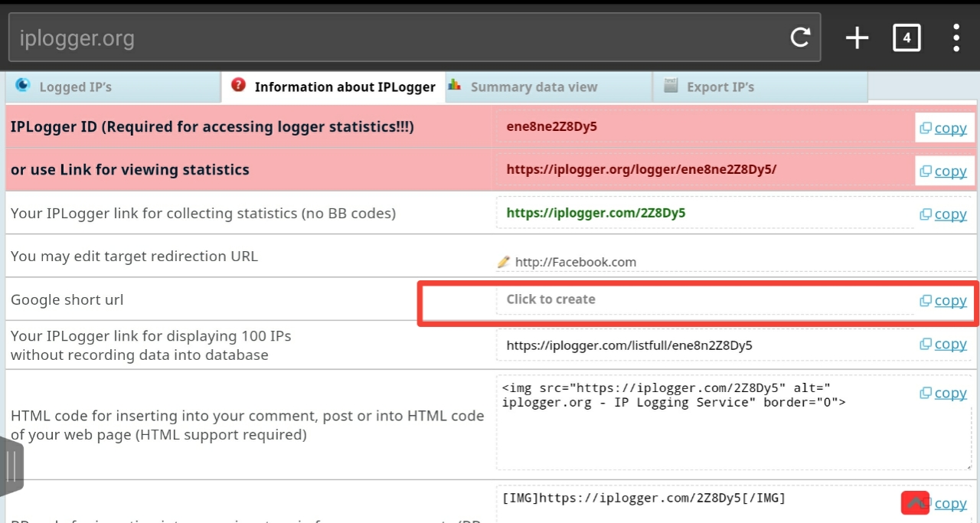Viewport: 980px width, 523px height.
Task: Click the copy icon beside the HTML code
Action: coord(926,393)
